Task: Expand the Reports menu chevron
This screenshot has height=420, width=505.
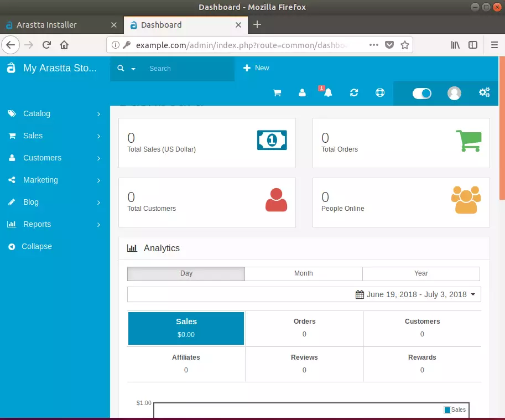Action: coord(98,225)
